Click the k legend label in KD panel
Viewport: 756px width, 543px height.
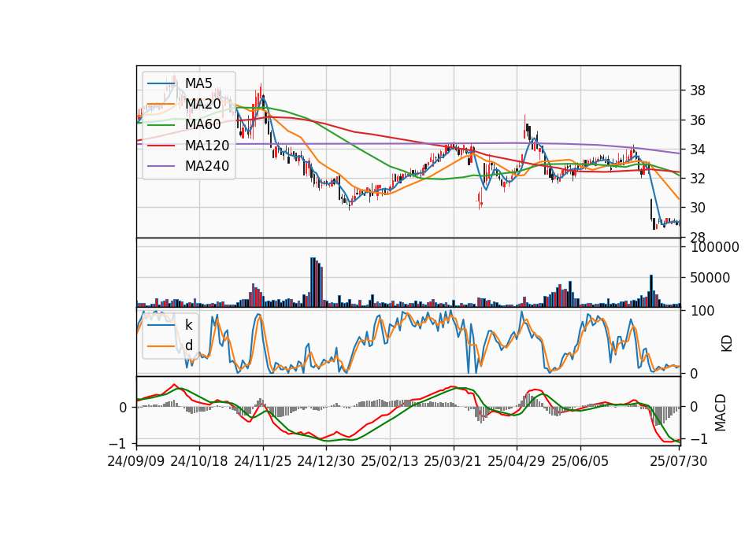tap(188, 325)
